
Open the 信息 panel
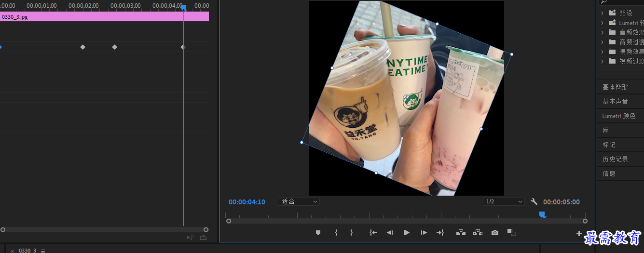tap(609, 173)
